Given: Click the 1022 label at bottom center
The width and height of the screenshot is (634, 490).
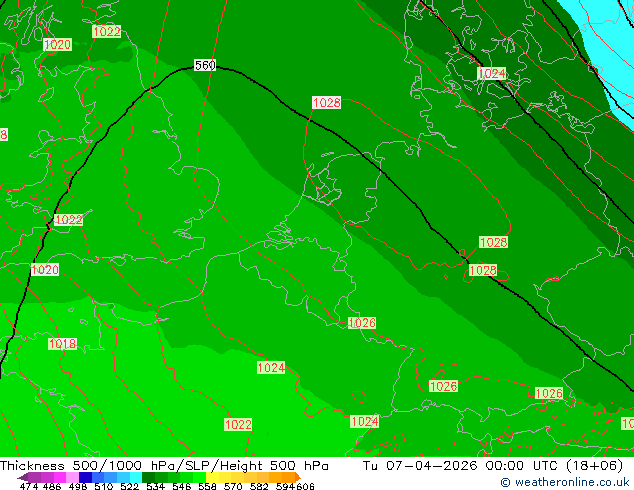Looking at the screenshot, I should point(238,425).
